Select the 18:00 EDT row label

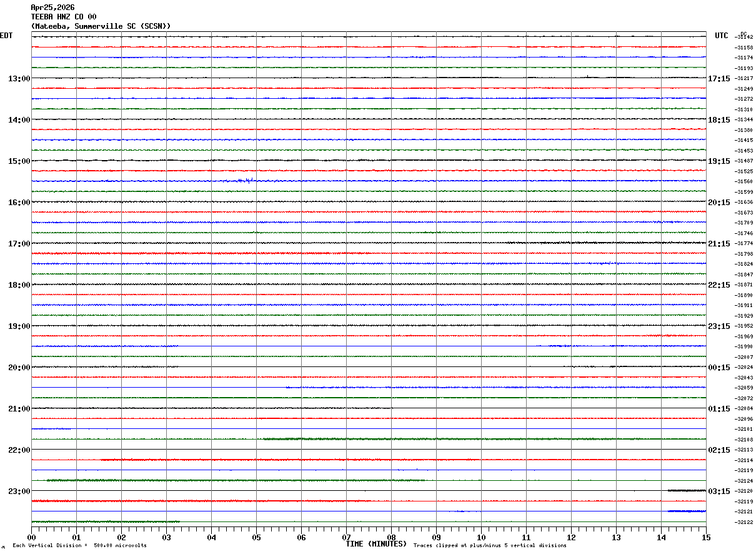coord(19,285)
